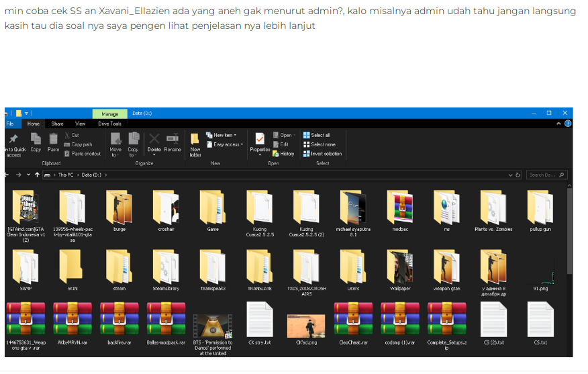
Task: Select the SteamLibrary folder
Action: click(166, 270)
